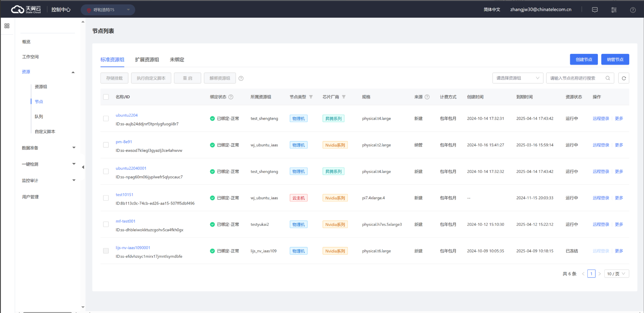The width and height of the screenshot is (644, 313).
Task: Check the ubuntu22040001 row checkbox
Action: click(x=106, y=171)
